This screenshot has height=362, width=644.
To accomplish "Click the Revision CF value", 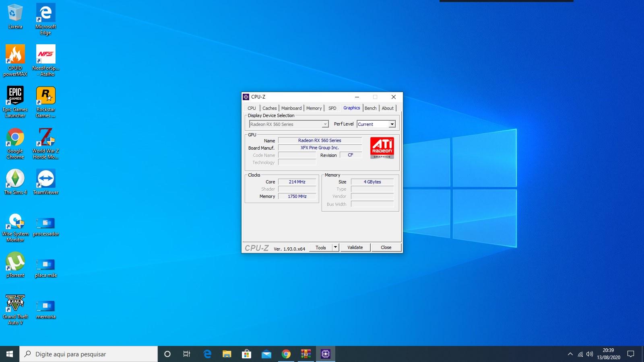I will [x=351, y=155].
